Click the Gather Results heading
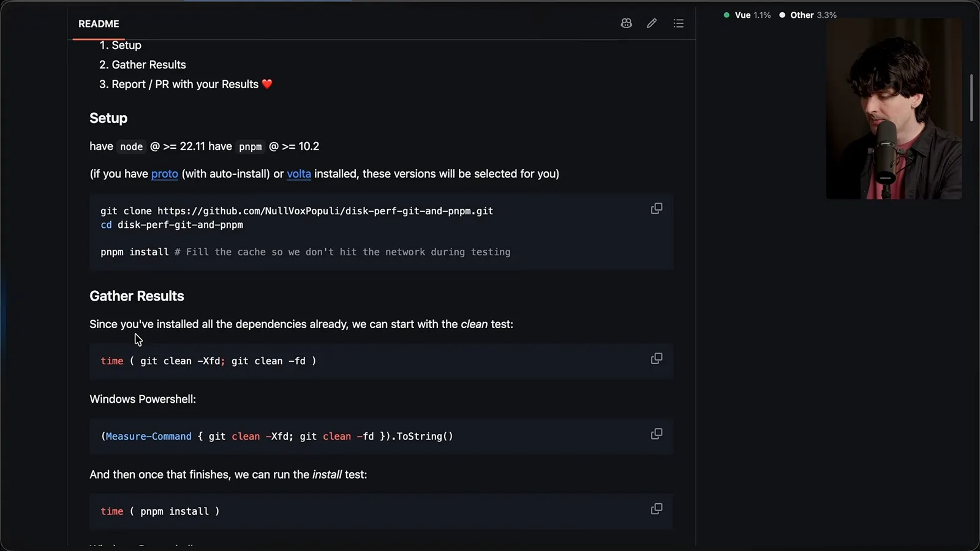The image size is (980, 551). pos(137,296)
